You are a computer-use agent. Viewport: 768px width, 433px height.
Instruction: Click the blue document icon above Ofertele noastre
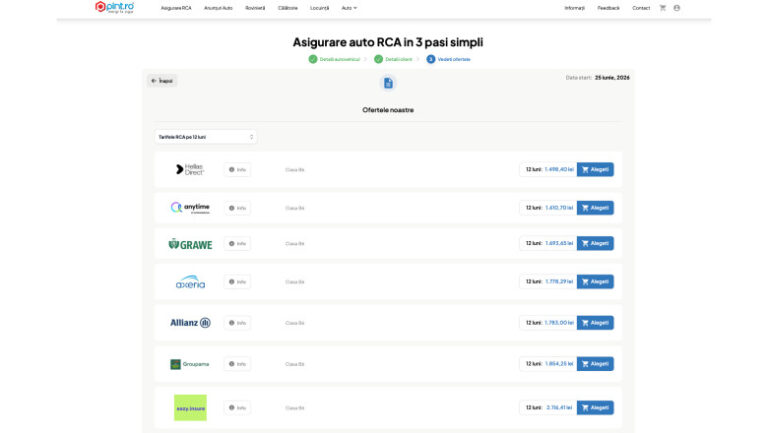(x=388, y=83)
